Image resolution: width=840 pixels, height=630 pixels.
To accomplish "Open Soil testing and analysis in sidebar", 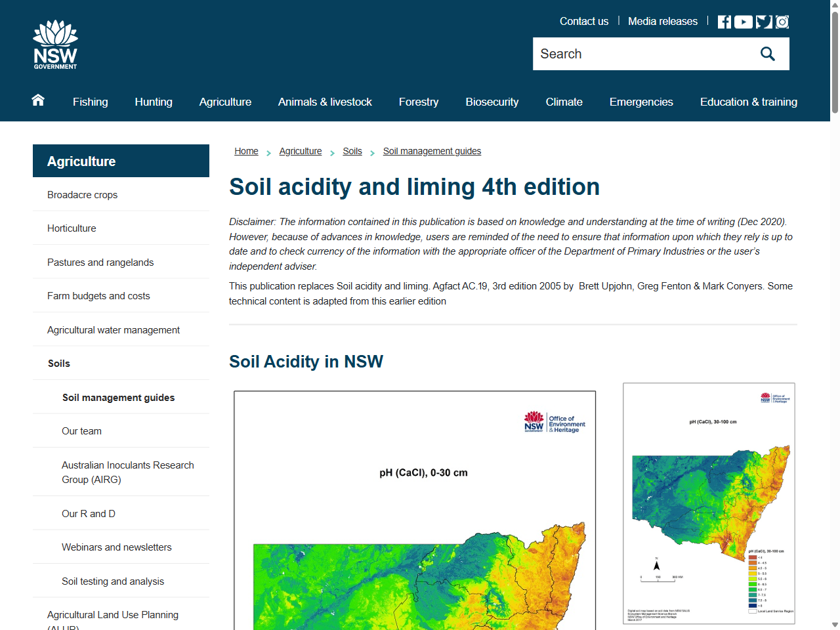I will coord(113,581).
